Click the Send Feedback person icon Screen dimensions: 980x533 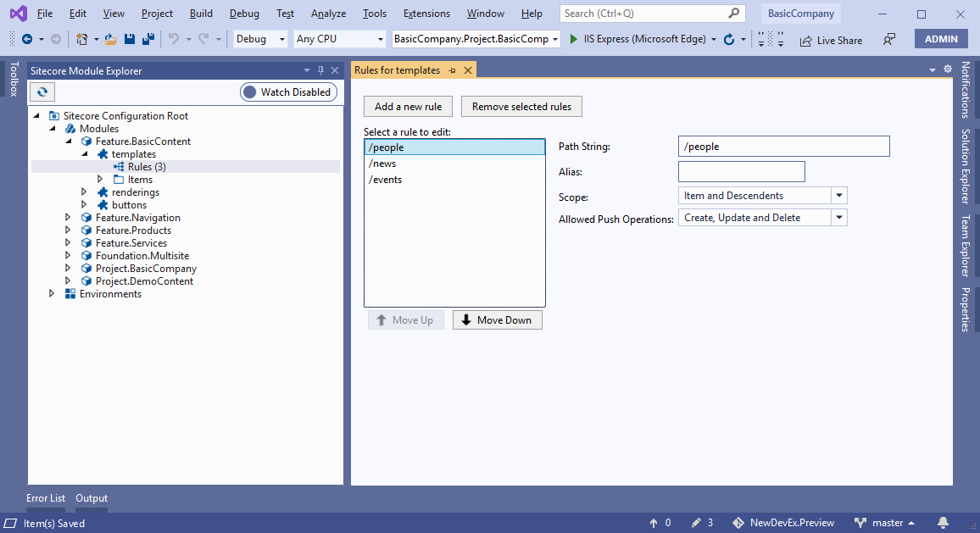(x=888, y=39)
